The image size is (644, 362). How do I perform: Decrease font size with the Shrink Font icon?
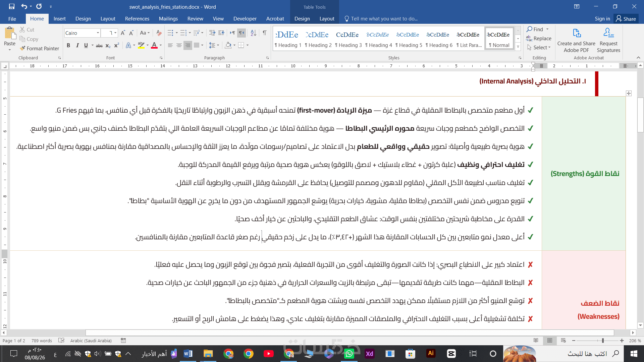[x=131, y=33]
